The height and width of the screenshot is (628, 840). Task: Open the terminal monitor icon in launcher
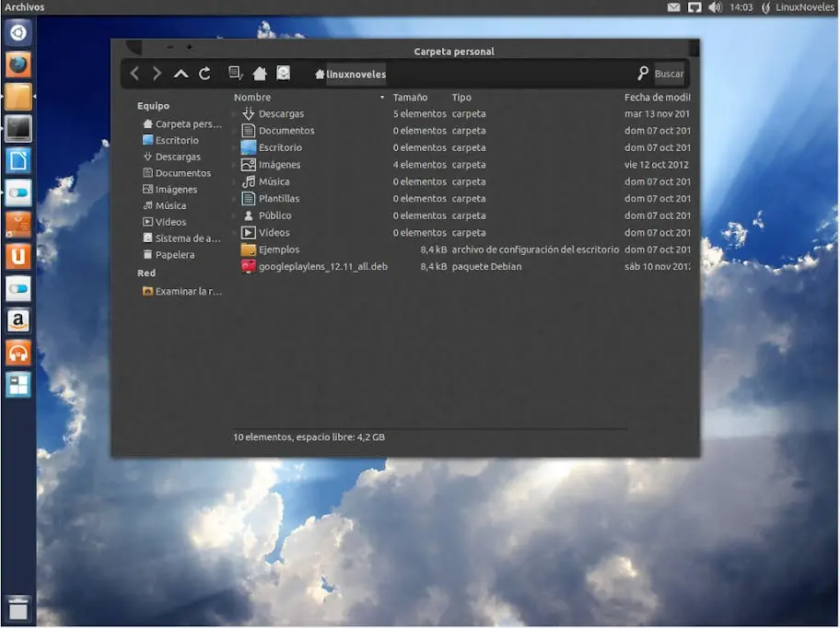click(x=18, y=129)
